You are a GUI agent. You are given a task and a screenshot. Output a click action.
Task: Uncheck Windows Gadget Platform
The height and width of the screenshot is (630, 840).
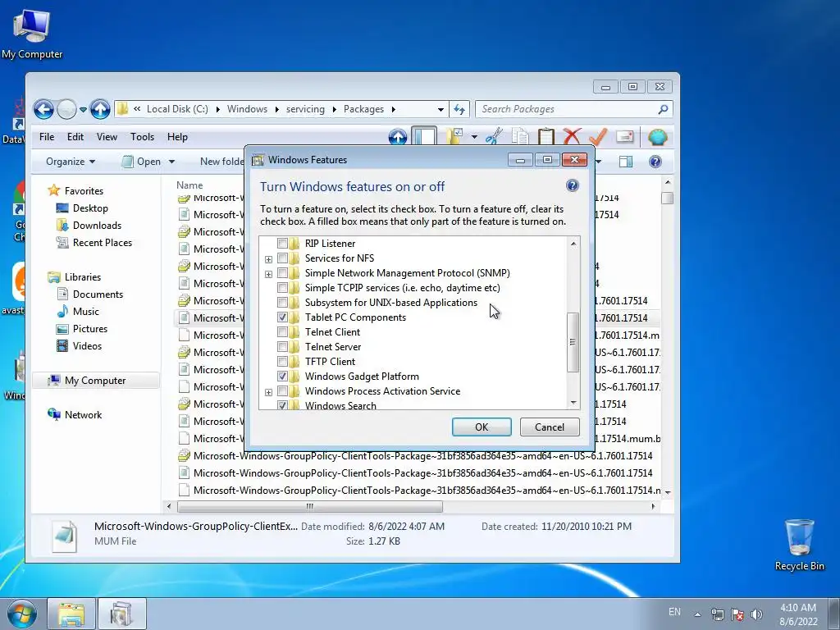click(282, 376)
